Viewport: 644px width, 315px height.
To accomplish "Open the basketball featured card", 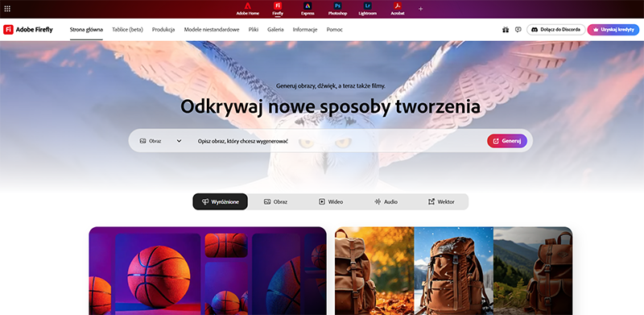I will pos(208,271).
